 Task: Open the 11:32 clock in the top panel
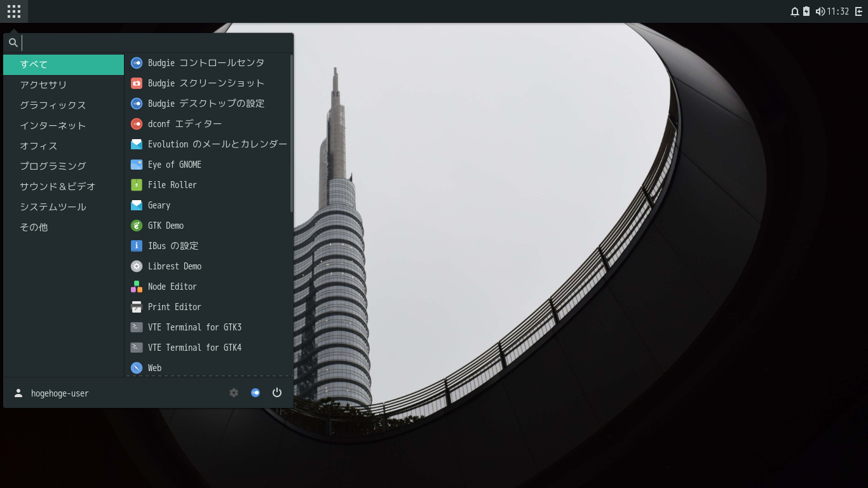pos(838,11)
